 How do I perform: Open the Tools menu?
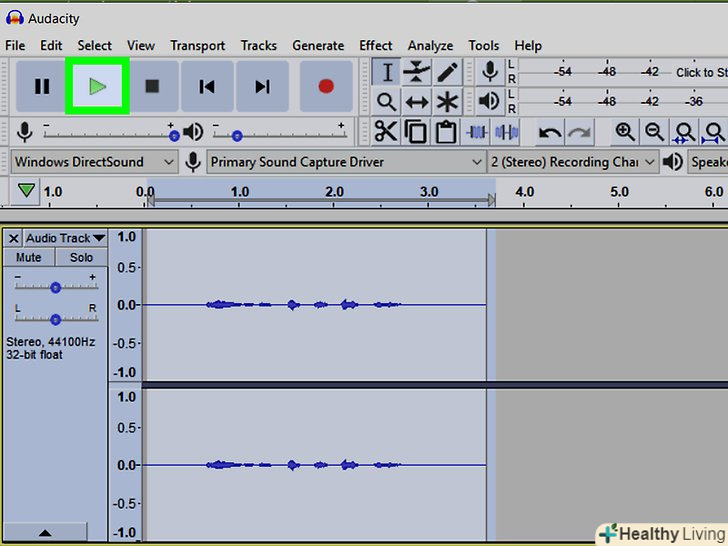click(483, 46)
